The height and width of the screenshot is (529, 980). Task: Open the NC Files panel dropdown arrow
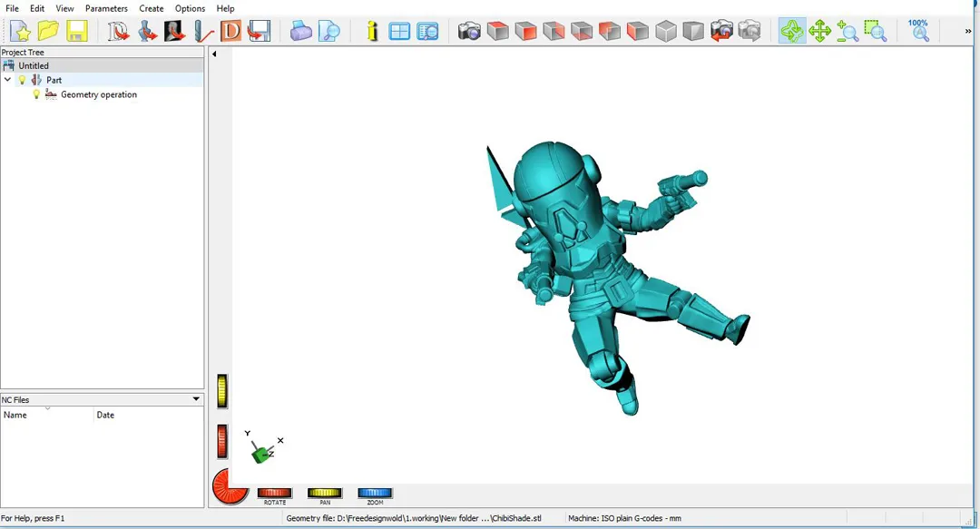coord(196,399)
